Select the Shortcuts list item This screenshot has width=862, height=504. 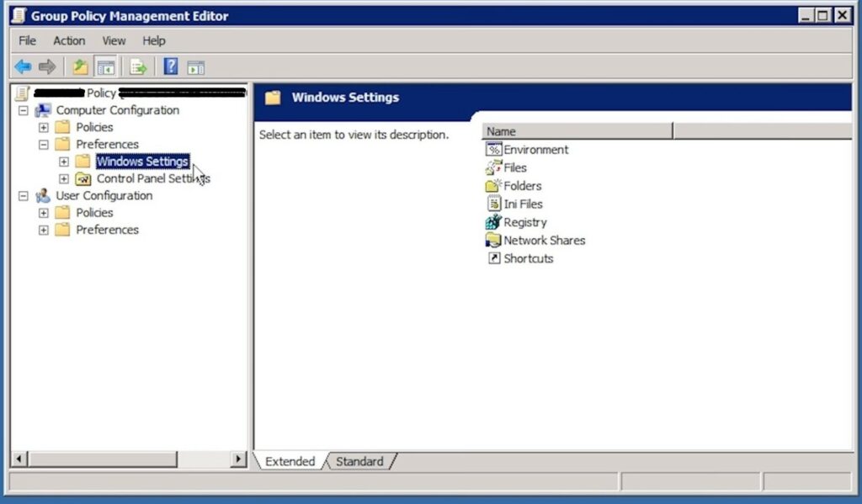528,259
